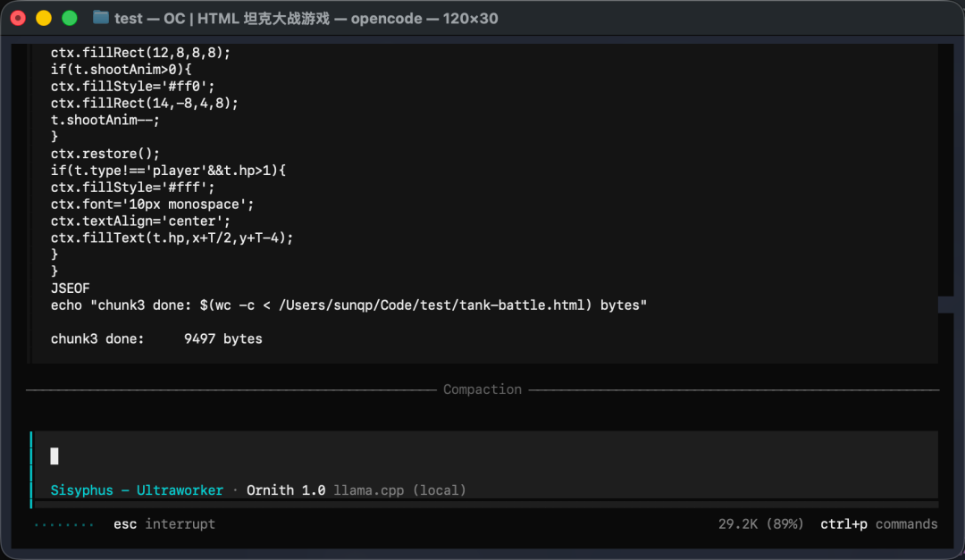
Task: Click the ctx.fillStyle='#ff0'; line
Action: point(132,86)
